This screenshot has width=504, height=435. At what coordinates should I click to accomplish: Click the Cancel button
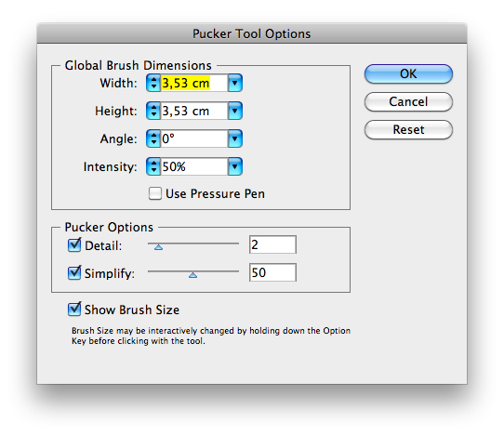tap(408, 102)
